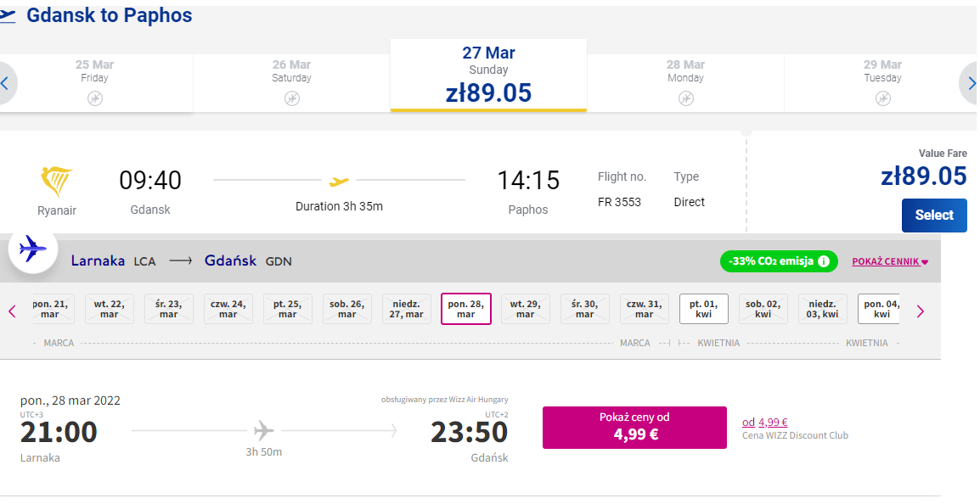
Task: Click the CO2 emission info icon
Action: click(824, 261)
